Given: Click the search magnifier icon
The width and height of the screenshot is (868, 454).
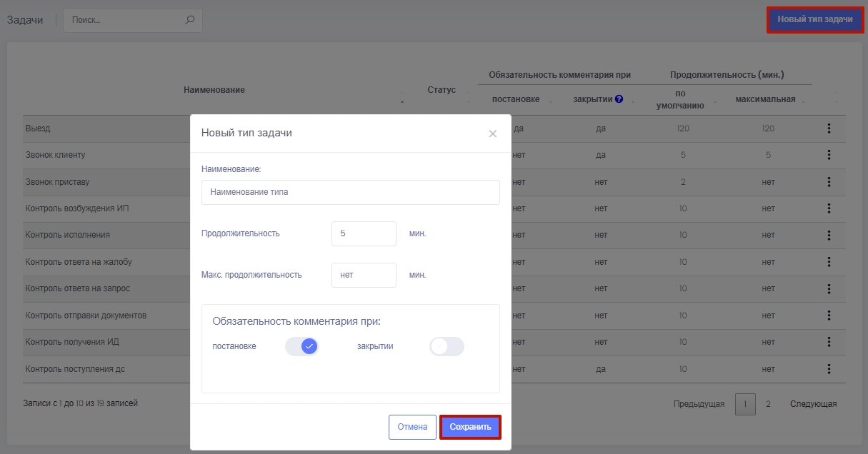Looking at the screenshot, I should pos(189,20).
